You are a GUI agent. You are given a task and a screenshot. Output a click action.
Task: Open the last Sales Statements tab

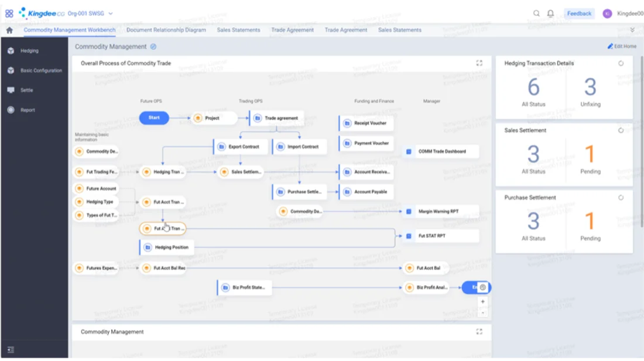[x=400, y=30]
